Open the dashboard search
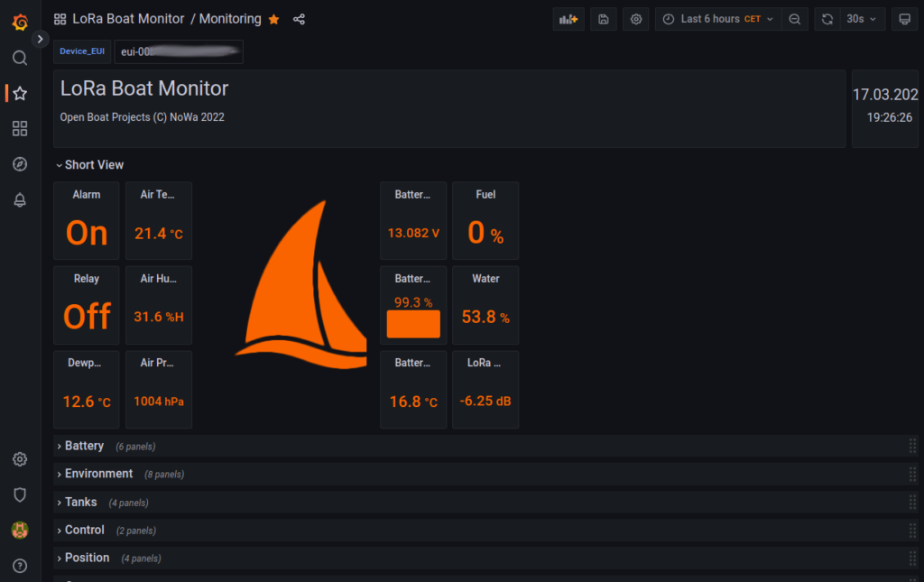This screenshot has width=924, height=582. point(19,57)
